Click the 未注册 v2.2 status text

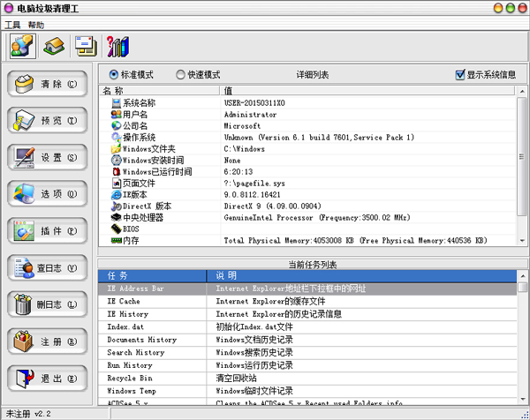(28, 414)
